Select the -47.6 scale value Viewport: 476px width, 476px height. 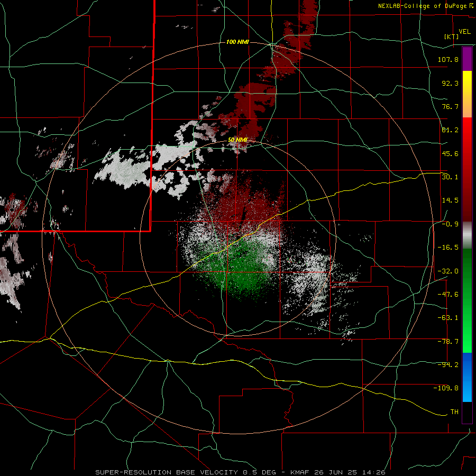coord(448,295)
